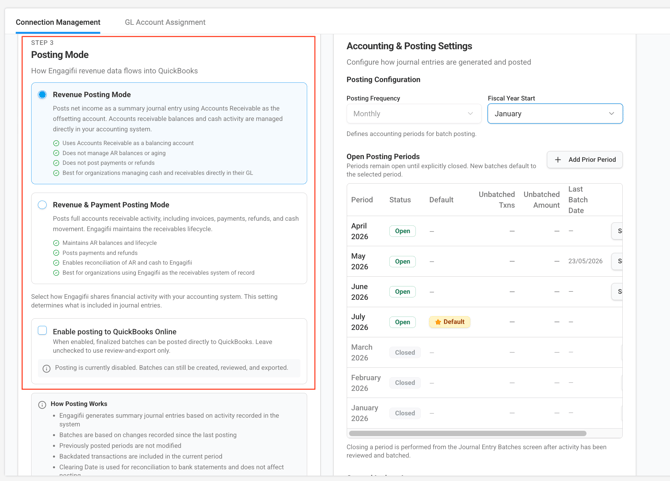
Task: Click check icon beside Maintains AR balances
Action: tap(56, 243)
